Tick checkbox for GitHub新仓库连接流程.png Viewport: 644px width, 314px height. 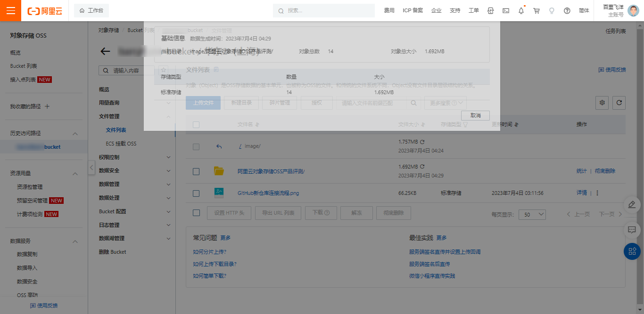click(x=196, y=193)
